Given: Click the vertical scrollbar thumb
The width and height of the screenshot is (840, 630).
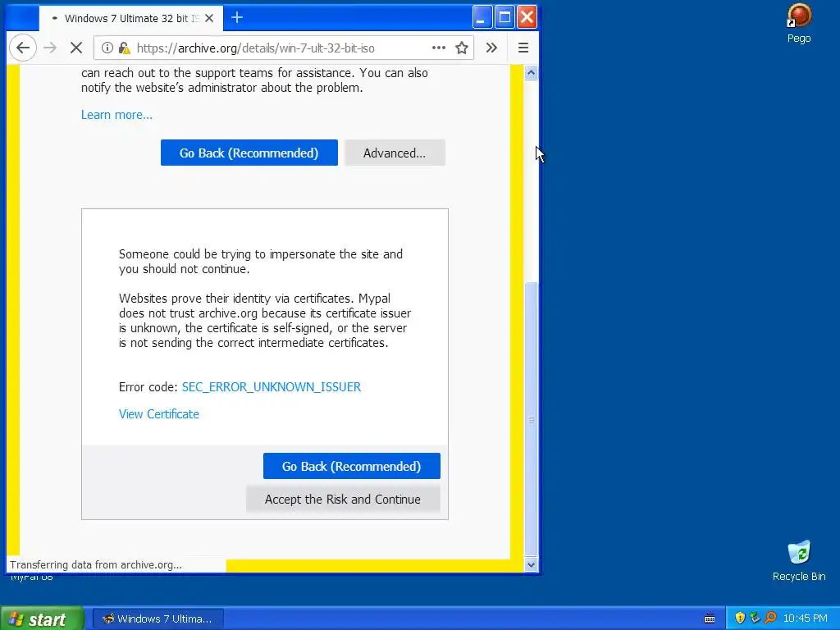Looking at the screenshot, I should click(x=531, y=419).
